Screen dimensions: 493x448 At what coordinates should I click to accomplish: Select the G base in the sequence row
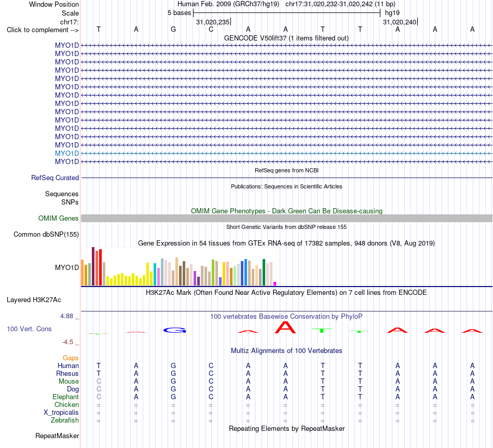pos(173,29)
